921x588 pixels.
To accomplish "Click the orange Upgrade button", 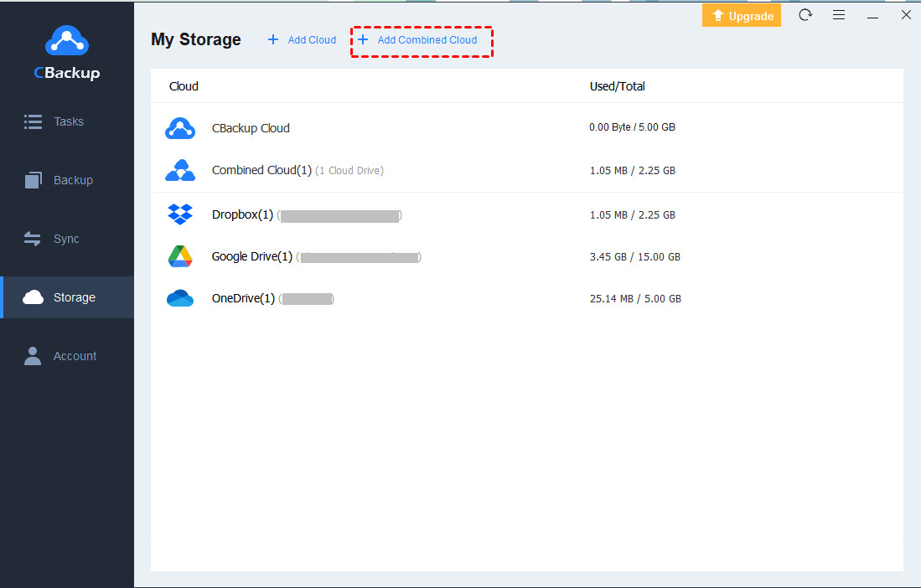I will tap(742, 16).
